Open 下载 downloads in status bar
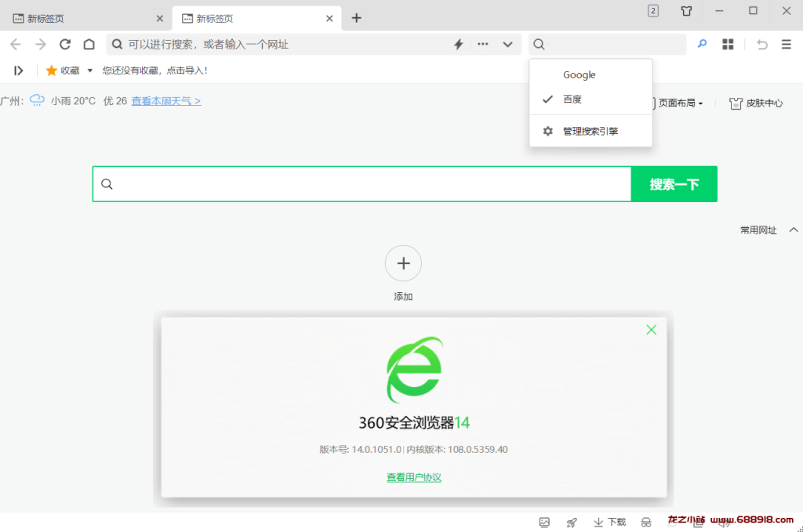 (609, 522)
